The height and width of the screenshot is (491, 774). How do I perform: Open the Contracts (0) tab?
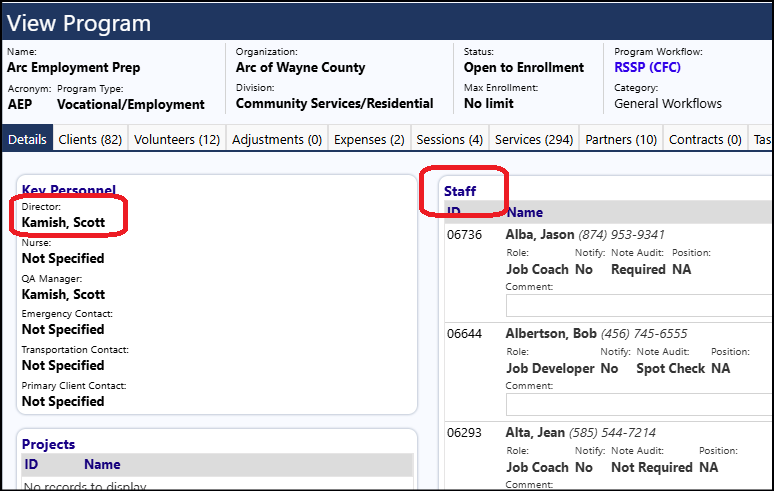point(705,139)
